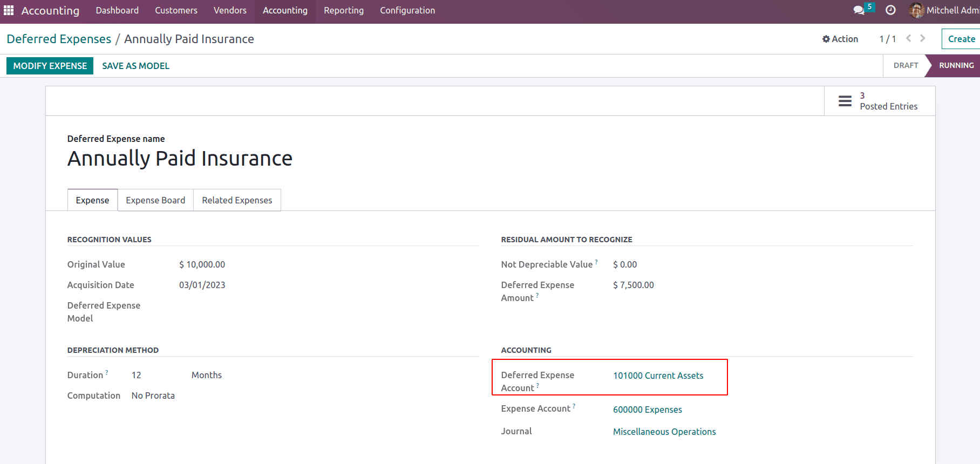Open the 101000 Current Assets account link
The height and width of the screenshot is (464, 980).
pyautogui.click(x=658, y=376)
